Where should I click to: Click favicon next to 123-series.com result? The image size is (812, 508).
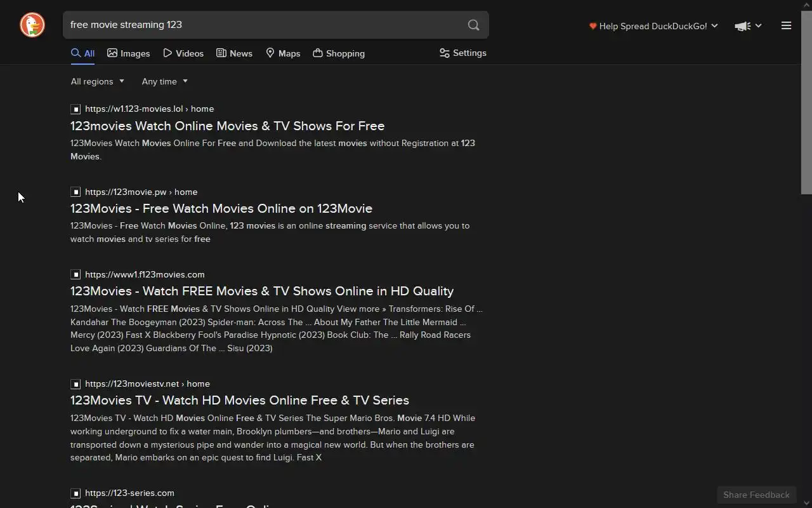pyautogui.click(x=75, y=493)
